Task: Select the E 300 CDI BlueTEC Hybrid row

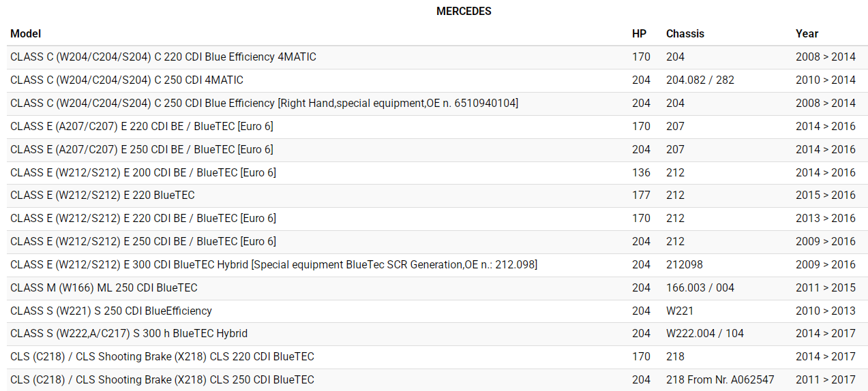Action: [x=273, y=264]
